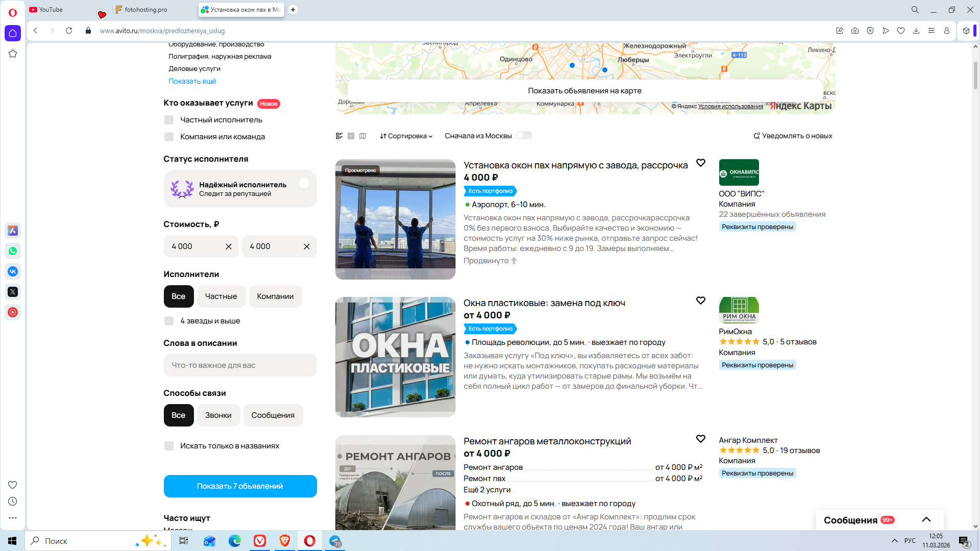Viewport: 980px width, 551px height.
Task: Clear the minimum price 4 000 field
Action: [x=228, y=246]
